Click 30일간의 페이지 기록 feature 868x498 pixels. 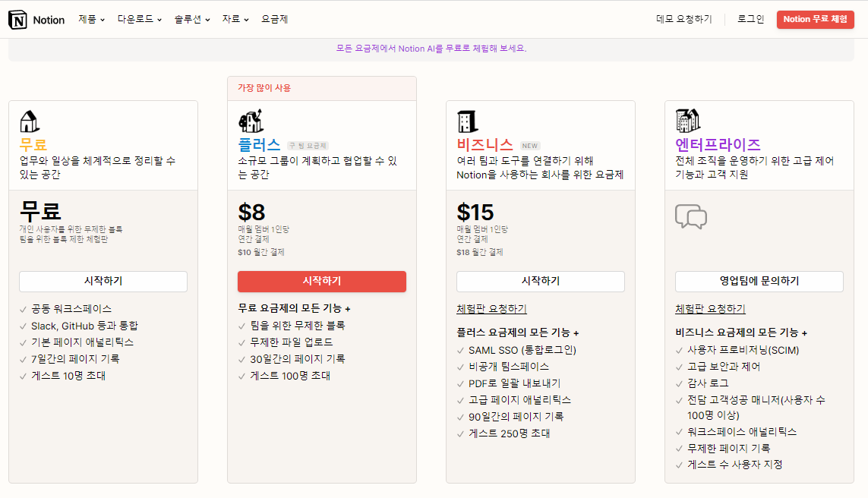coord(297,359)
